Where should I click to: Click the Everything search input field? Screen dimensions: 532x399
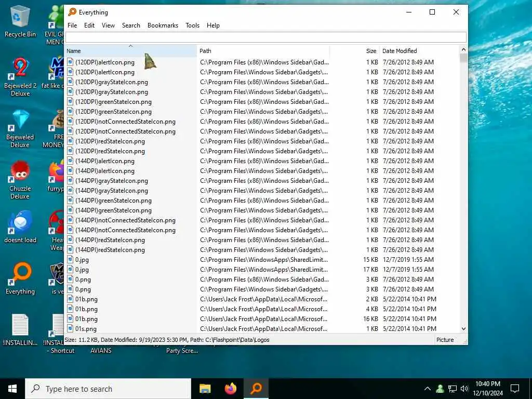click(x=265, y=37)
